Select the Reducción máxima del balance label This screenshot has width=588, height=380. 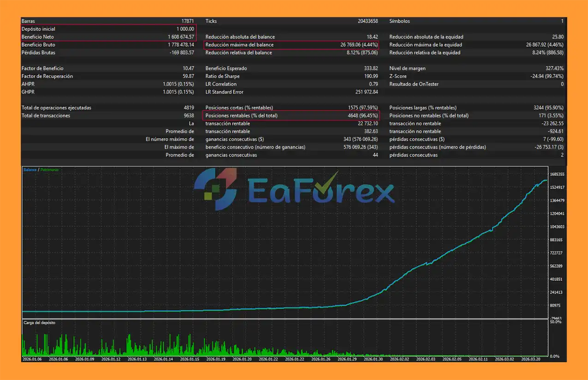239,45
